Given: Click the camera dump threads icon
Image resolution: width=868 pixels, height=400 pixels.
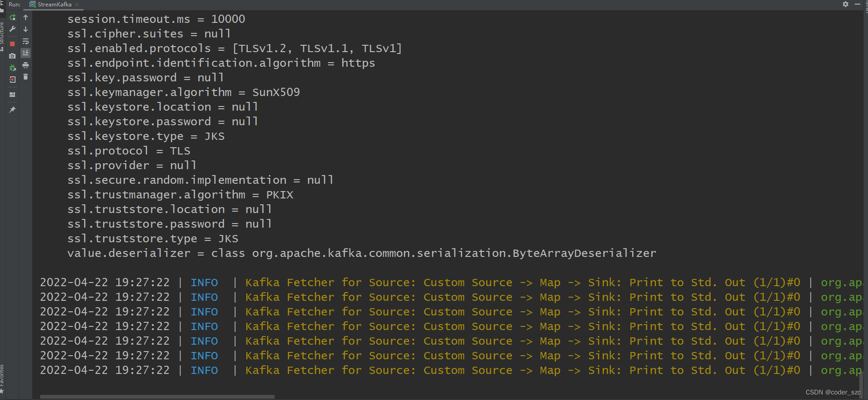Looking at the screenshot, I should click(12, 56).
